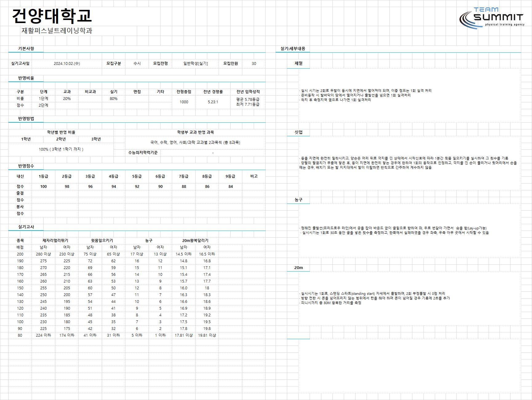532x400 pixels.
Task: Select the 반영비율 section header
Action: (26, 78)
